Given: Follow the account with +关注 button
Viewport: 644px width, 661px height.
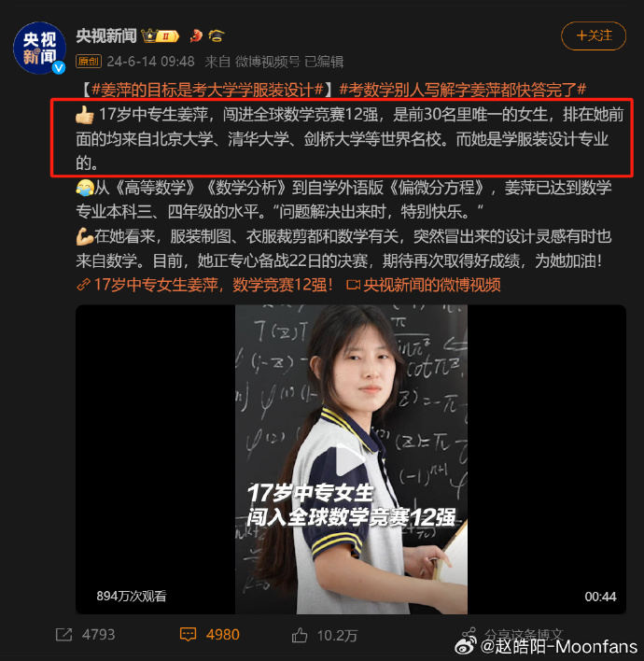Looking at the screenshot, I should point(594,35).
